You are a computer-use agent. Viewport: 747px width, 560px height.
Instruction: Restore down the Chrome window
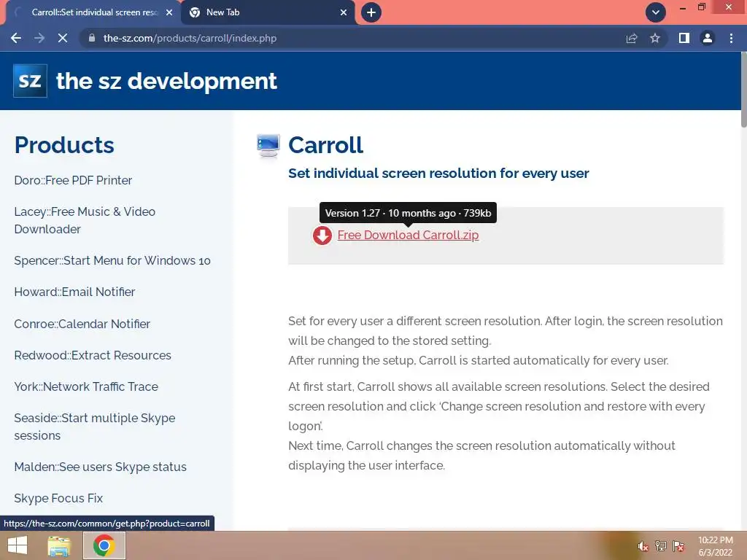coord(702,7)
